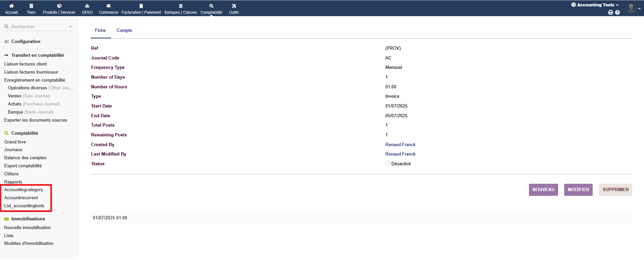Click the print icon in top bar
Viewport: 644px width, 260px height.
pyautogui.click(x=610, y=12)
